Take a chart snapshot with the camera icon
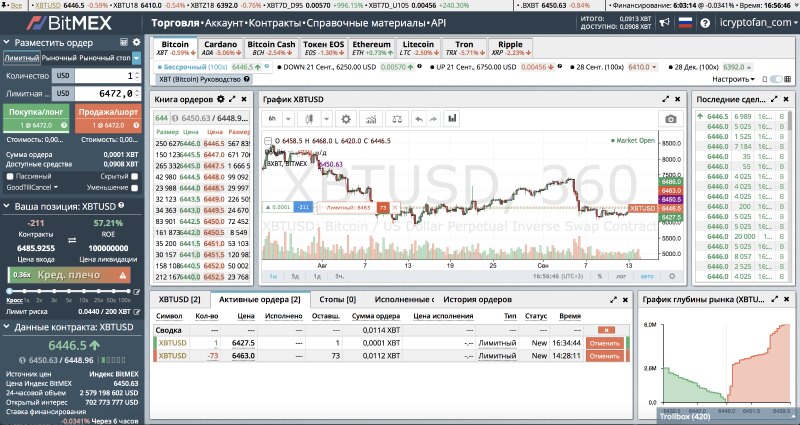Viewport: 800px width, 425px height. pyautogui.click(x=671, y=118)
